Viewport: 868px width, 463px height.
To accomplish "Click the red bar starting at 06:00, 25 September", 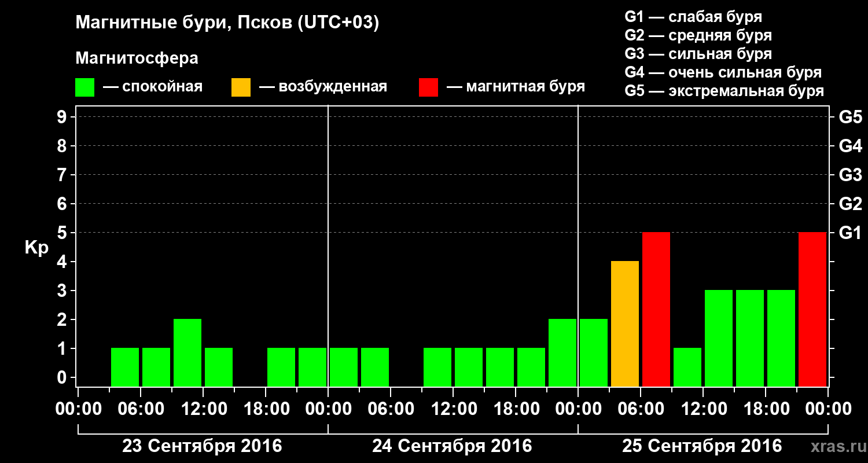I will pos(656,309).
